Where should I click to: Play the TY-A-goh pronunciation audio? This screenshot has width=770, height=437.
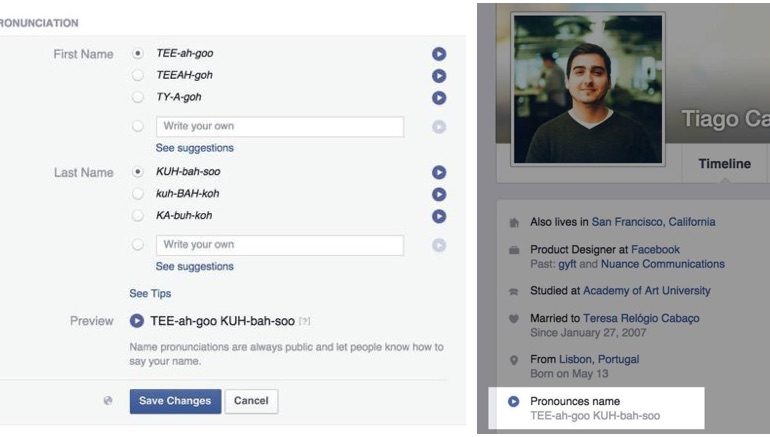pyautogui.click(x=438, y=98)
